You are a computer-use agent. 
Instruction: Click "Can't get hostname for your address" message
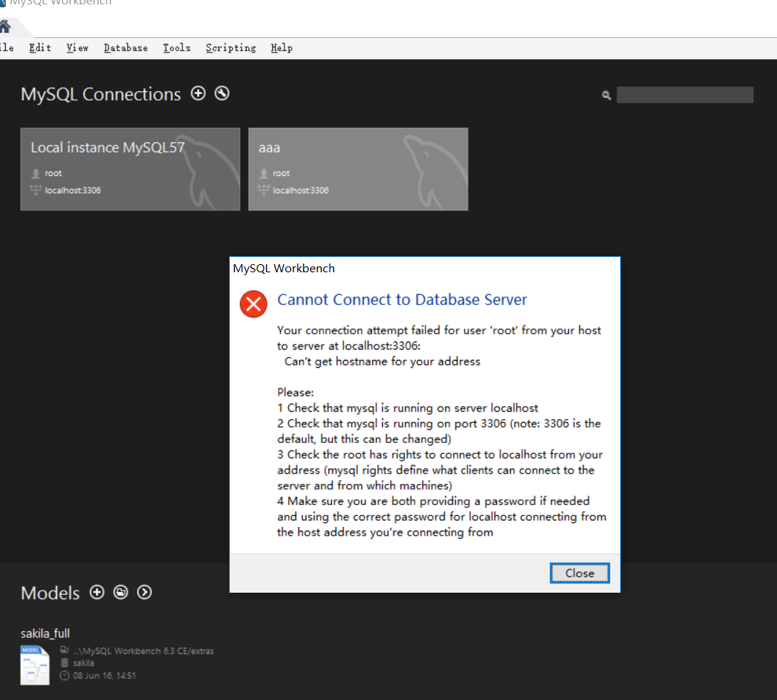click(x=382, y=361)
